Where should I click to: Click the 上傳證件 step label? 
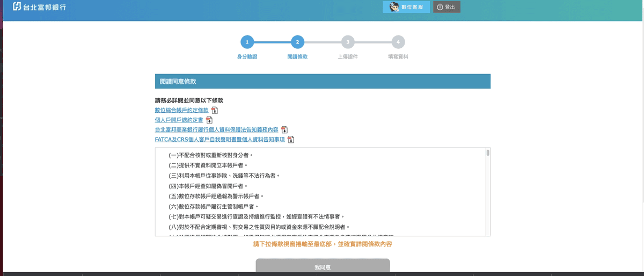pos(348,56)
